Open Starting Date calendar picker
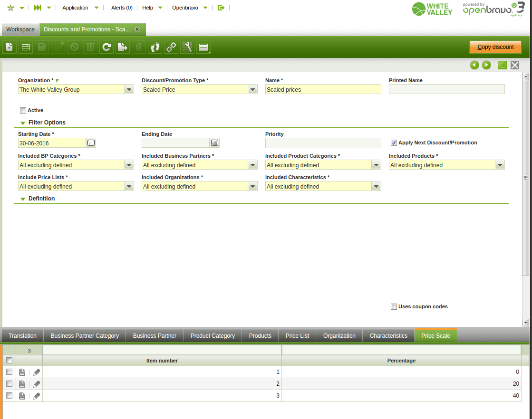Image resolution: width=532 pixels, height=419 pixels. pos(91,143)
